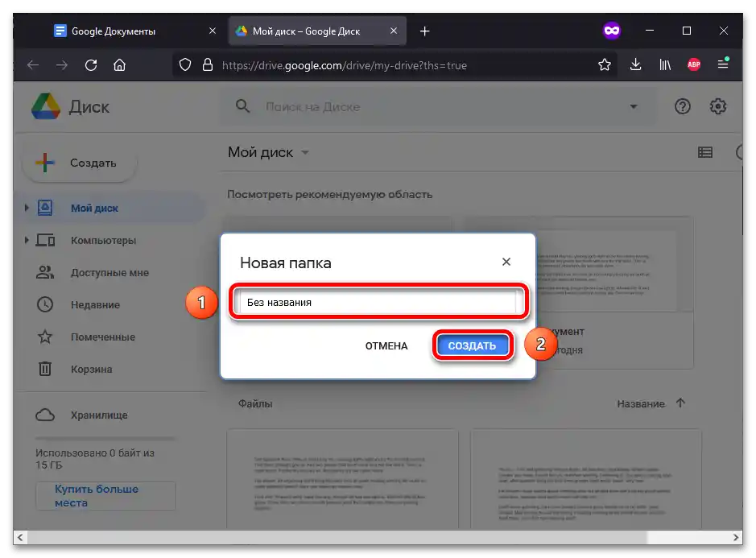
Task: Click Посмотреть рекомендуемую область text
Action: 330,194
